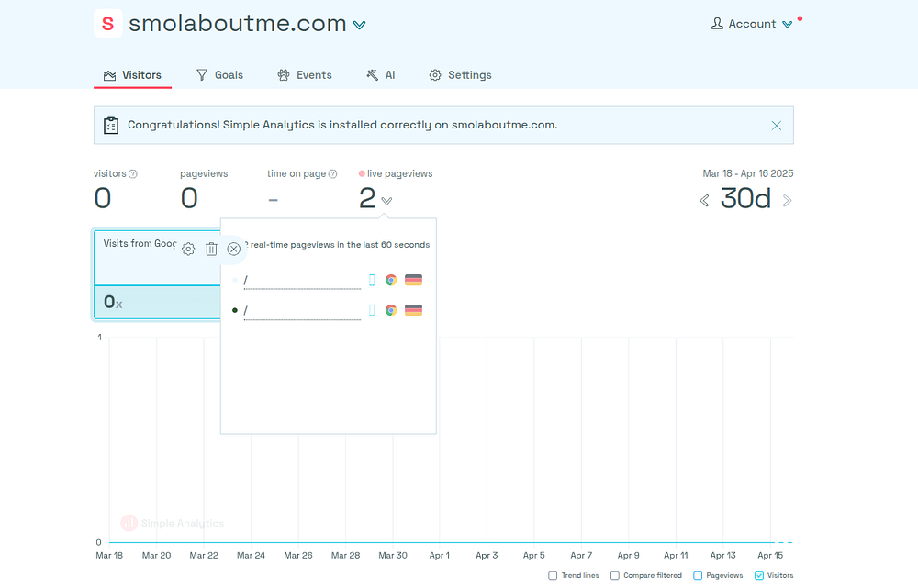Open the Settings tab
The width and height of the screenshot is (918, 588).
click(460, 75)
